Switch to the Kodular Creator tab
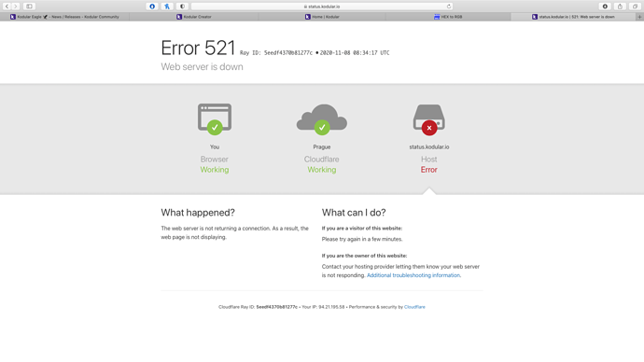The width and height of the screenshot is (644, 362). (x=193, y=17)
